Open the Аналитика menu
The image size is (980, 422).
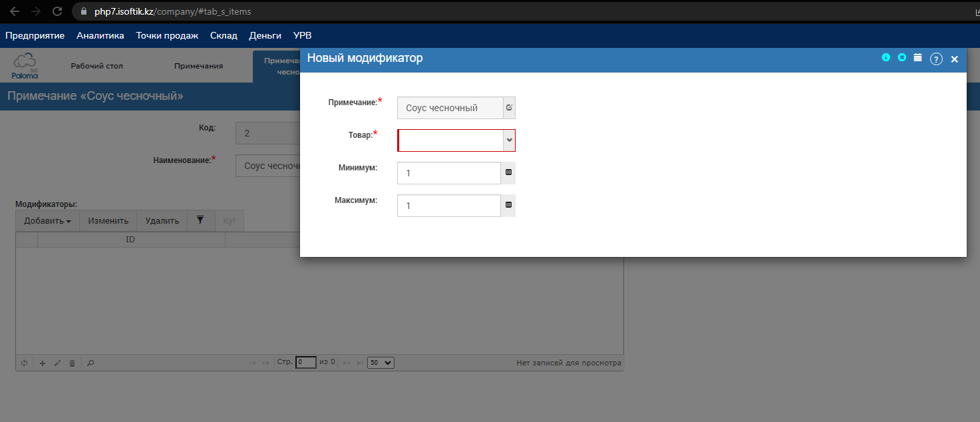pyautogui.click(x=100, y=35)
